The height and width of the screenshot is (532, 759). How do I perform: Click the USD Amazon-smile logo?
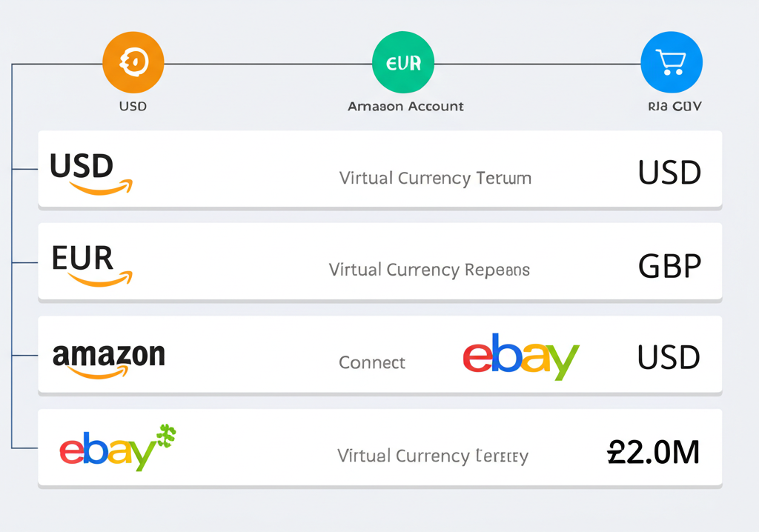pos(89,173)
